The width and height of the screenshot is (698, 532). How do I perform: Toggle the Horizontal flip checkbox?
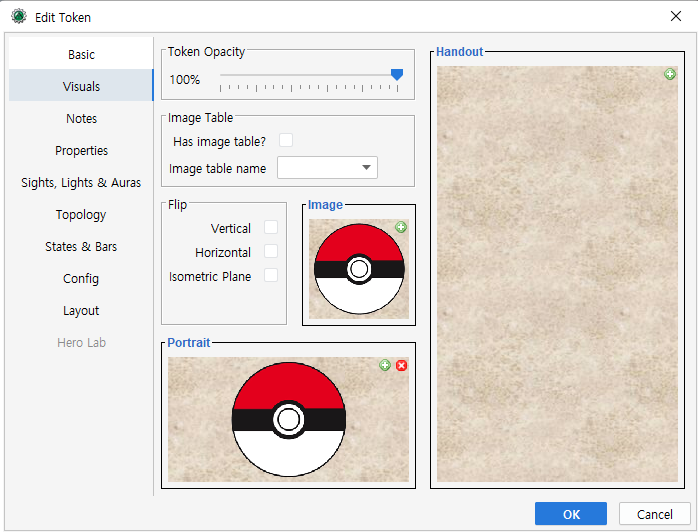[x=271, y=251]
